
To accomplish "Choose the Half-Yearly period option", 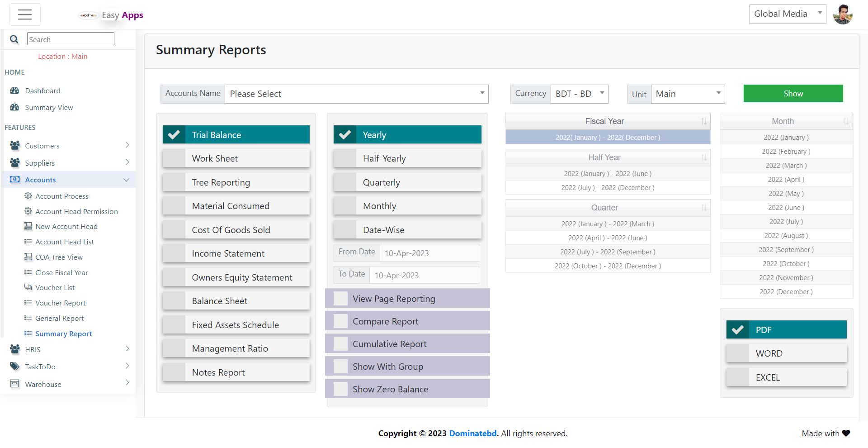I will 407,158.
